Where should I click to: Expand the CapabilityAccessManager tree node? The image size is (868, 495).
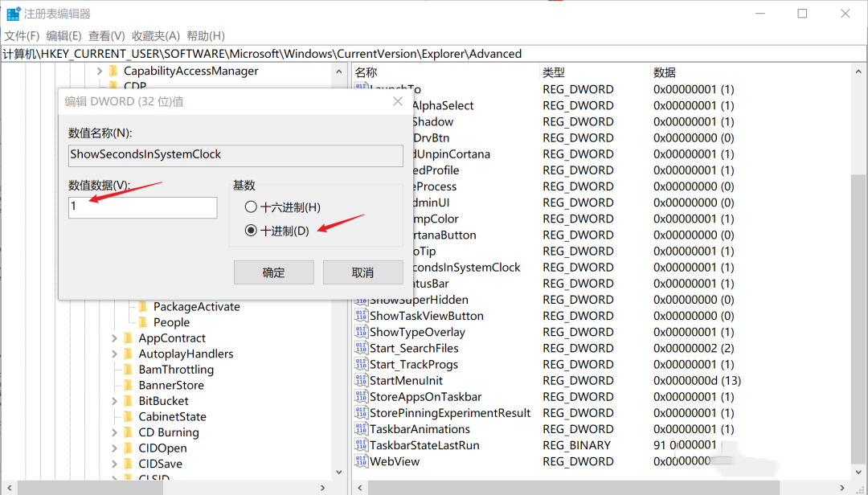pos(100,71)
